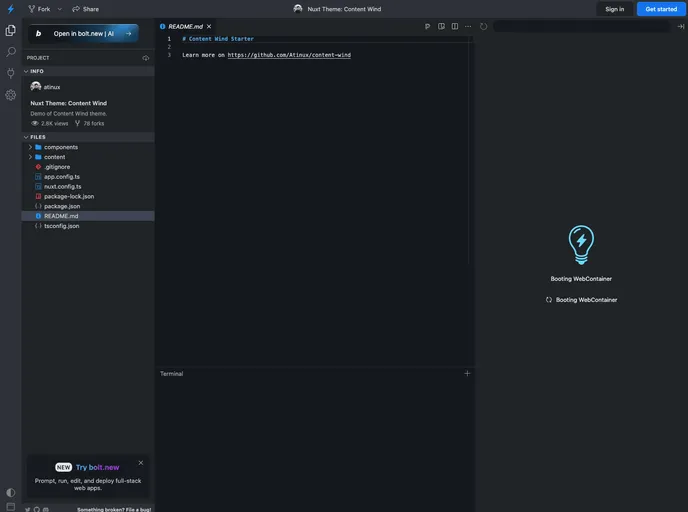Screen dimensions: 688x512
Task: Expand the content folder
Action: coord(88,157)
